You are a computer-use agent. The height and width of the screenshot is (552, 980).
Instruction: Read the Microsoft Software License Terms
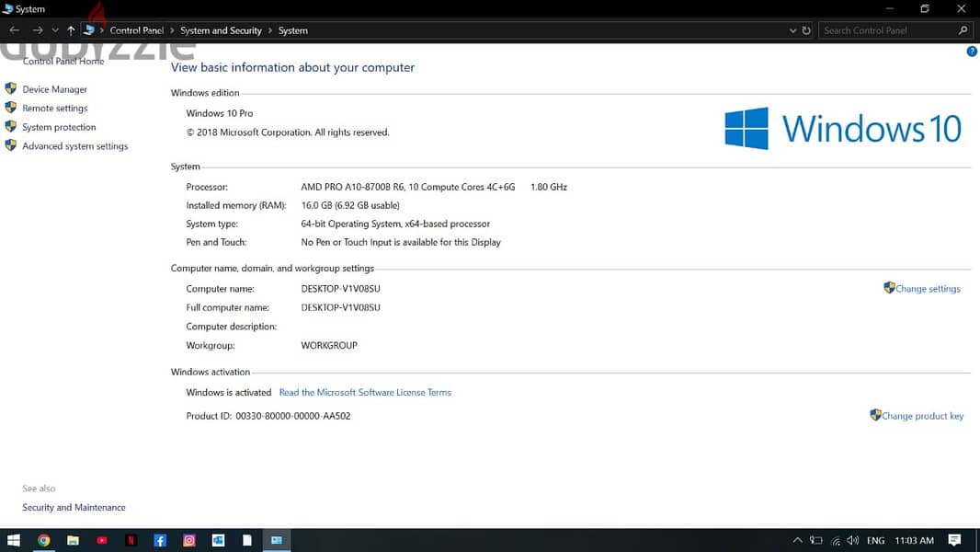pyautogui.click(x=365, y=393)
